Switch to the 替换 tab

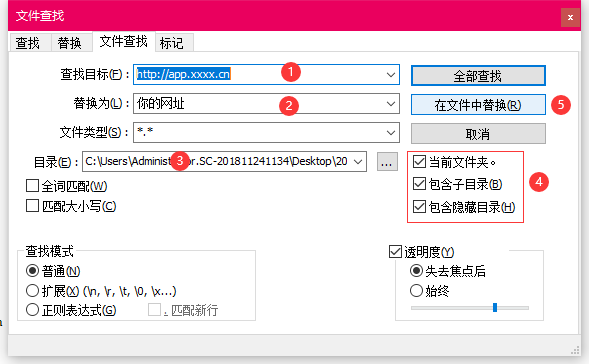(x=71, y=42)
